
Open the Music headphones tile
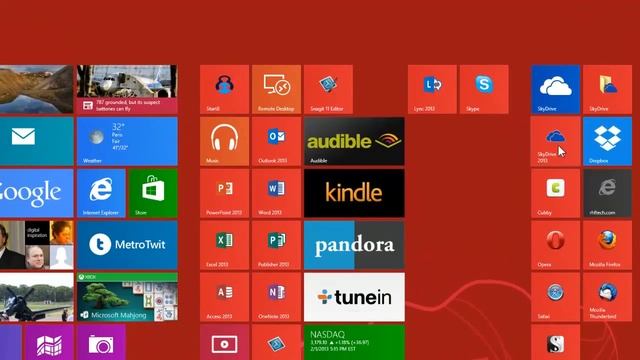(224, 141)
